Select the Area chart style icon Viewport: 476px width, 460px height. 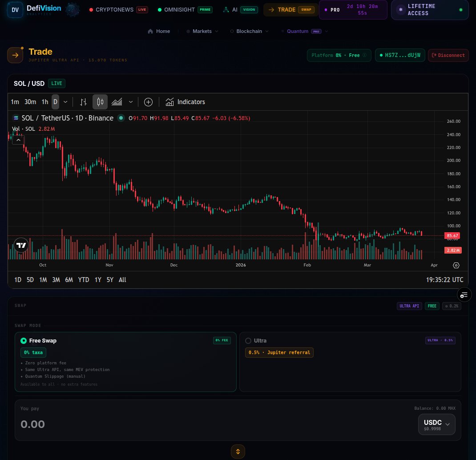(117, 102)
